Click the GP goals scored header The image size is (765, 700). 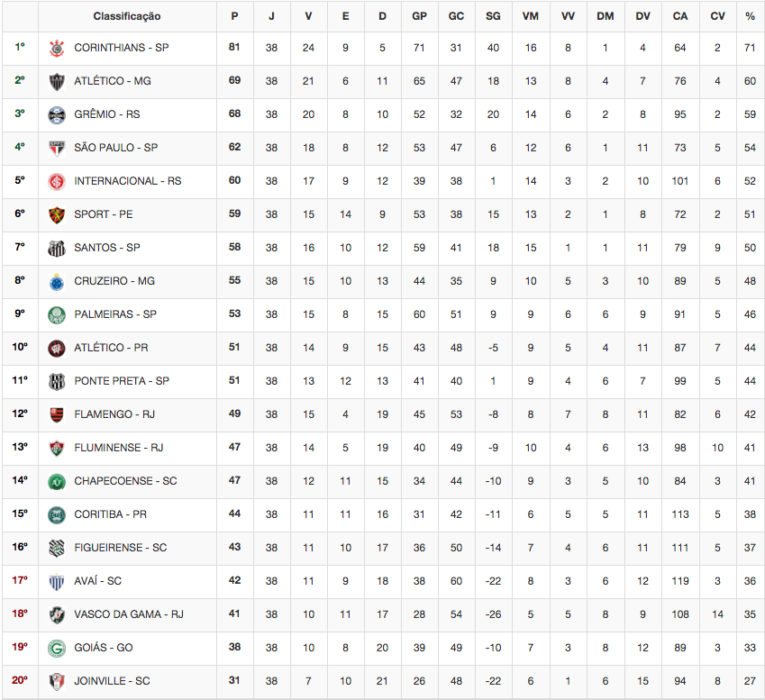(x=419, y=16)
